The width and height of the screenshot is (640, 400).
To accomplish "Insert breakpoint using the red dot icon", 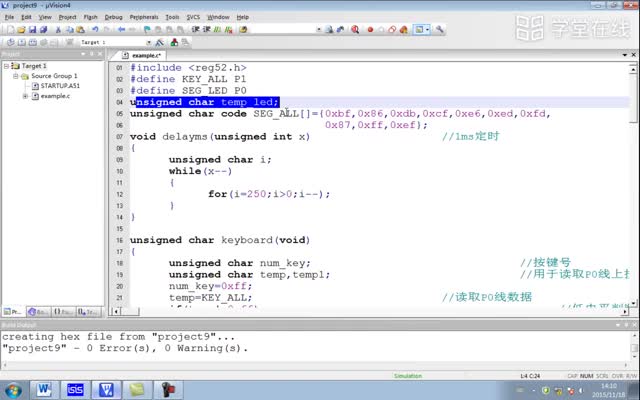I will pyautogui.click(x=370, y=29).
